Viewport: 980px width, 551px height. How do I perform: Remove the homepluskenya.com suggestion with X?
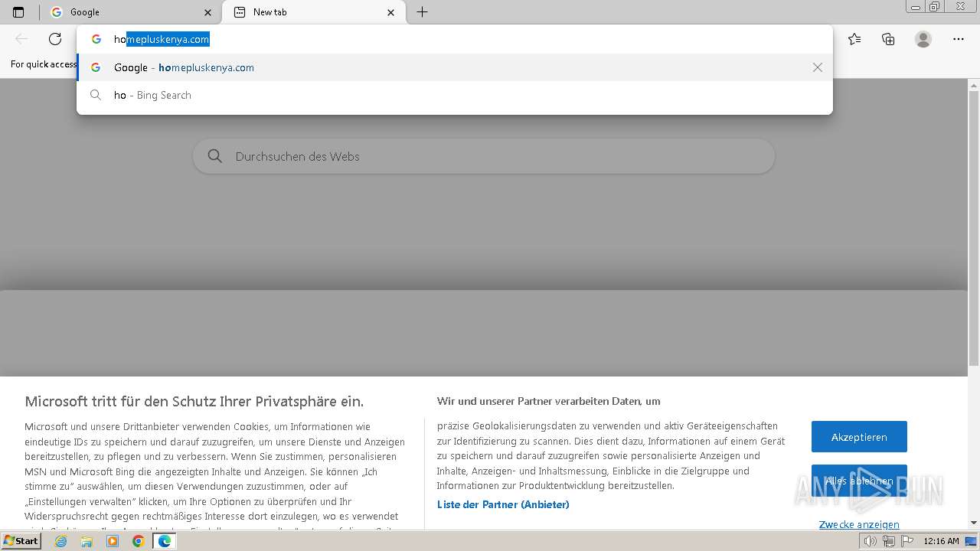pos(818,67)
